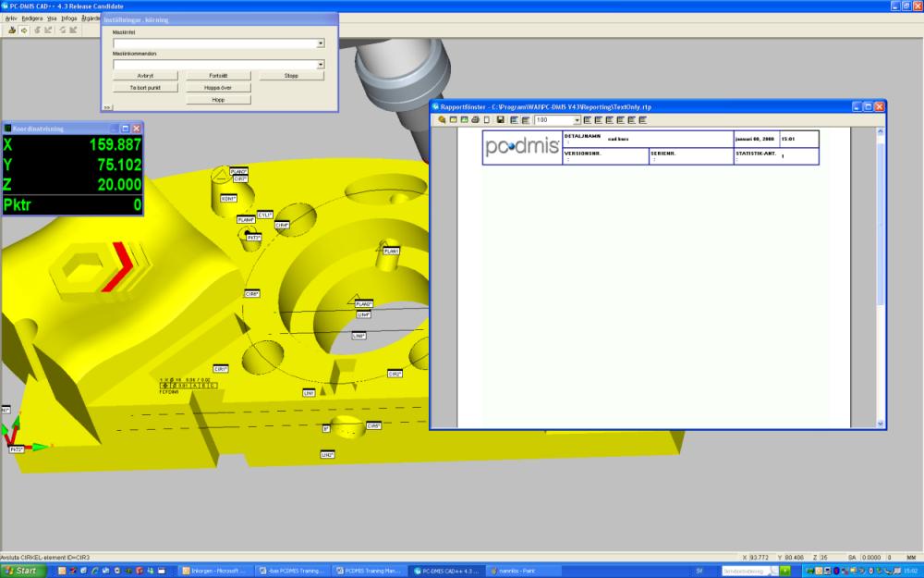Click the PC-DMIS icon in Rapportfönster title bar

[435, 106]
